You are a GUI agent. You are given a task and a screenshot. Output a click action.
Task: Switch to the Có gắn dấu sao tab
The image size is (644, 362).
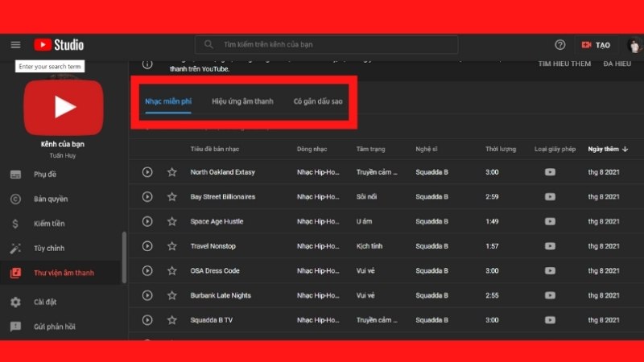[318, 101]
